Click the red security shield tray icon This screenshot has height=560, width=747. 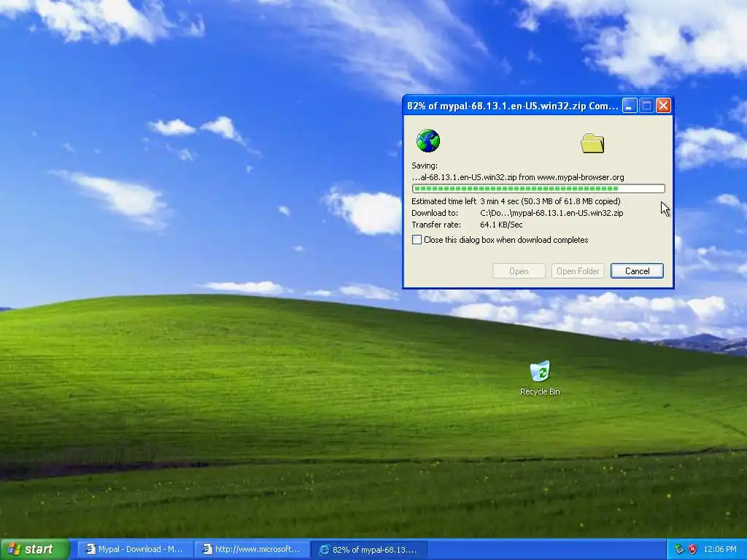(x=693, y=549)
